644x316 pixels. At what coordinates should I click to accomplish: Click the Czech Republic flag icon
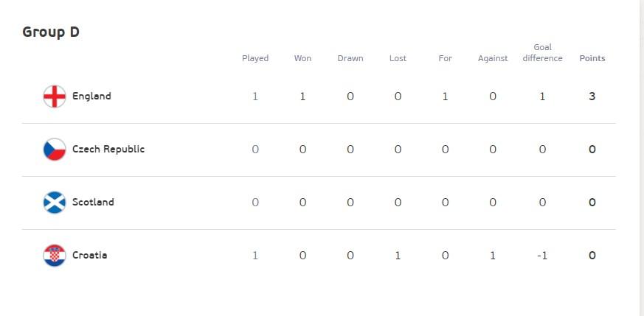click(55, 150)
